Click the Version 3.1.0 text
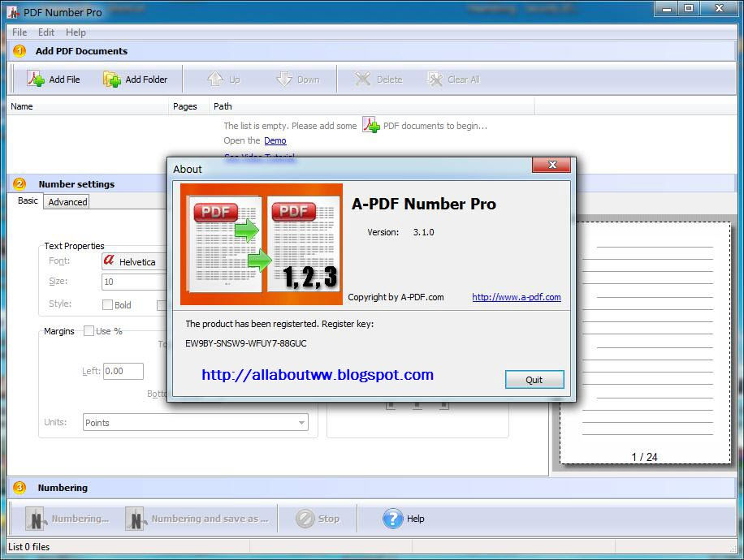 coord(400,232)
